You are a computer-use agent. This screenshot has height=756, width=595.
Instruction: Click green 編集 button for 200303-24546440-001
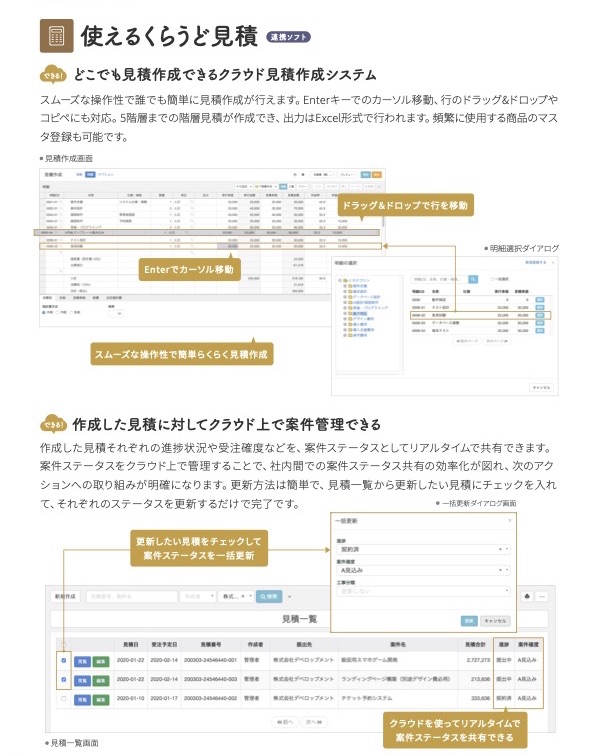[x=101, y=661]
